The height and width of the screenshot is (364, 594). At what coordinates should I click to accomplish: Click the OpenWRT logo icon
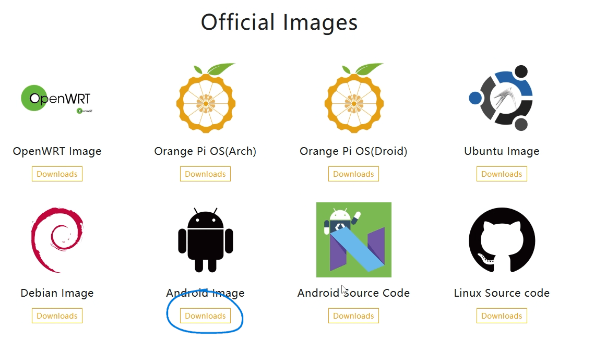56,99
